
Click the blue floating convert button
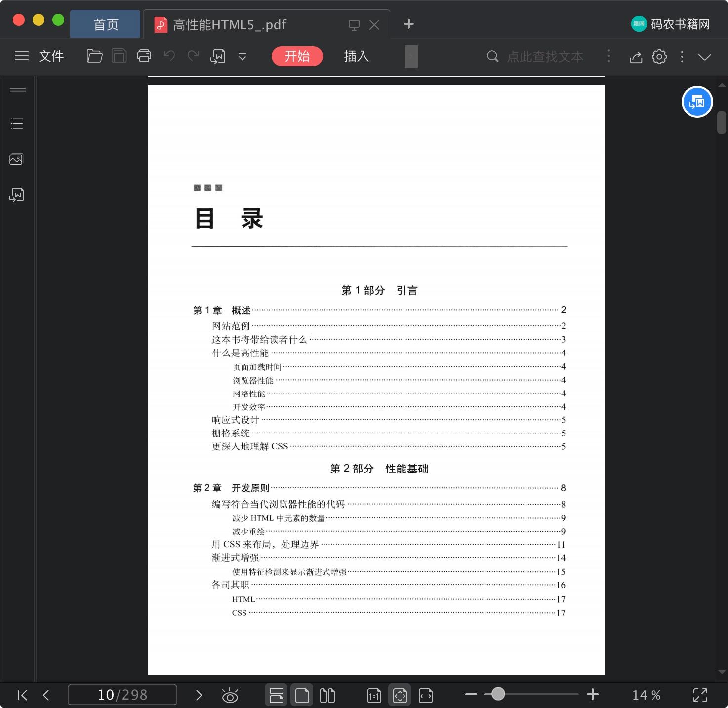pos(697,102)
